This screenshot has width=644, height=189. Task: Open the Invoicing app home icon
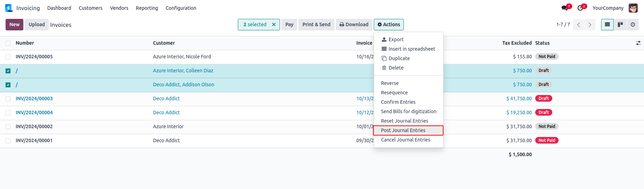[x=9, y=8]
